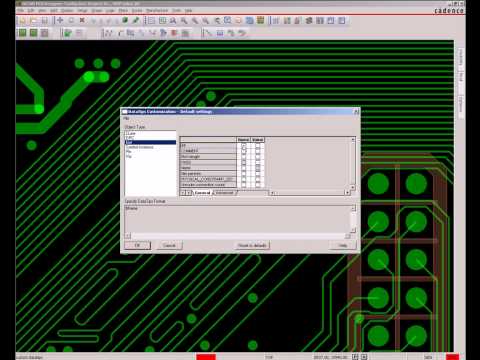Open the File menu in main menu bar
Viewport: 480px width, 360px height.
click(x=21, y=10)
